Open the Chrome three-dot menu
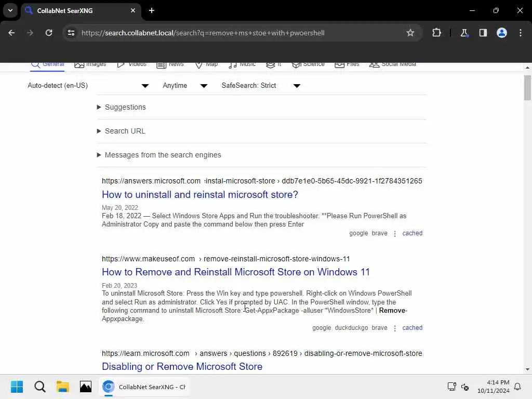Image resolution: width=532 pixels, height=399 pixels. 521,33
